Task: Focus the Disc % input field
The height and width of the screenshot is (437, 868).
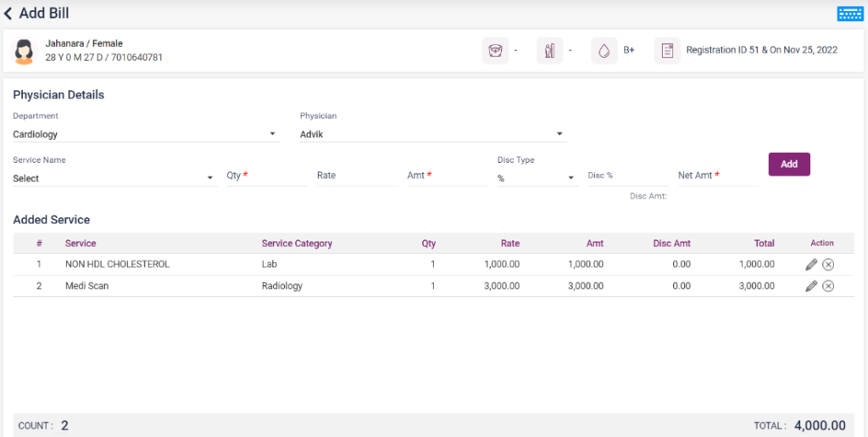Action: pyautogui.click(x=627, y=176)
